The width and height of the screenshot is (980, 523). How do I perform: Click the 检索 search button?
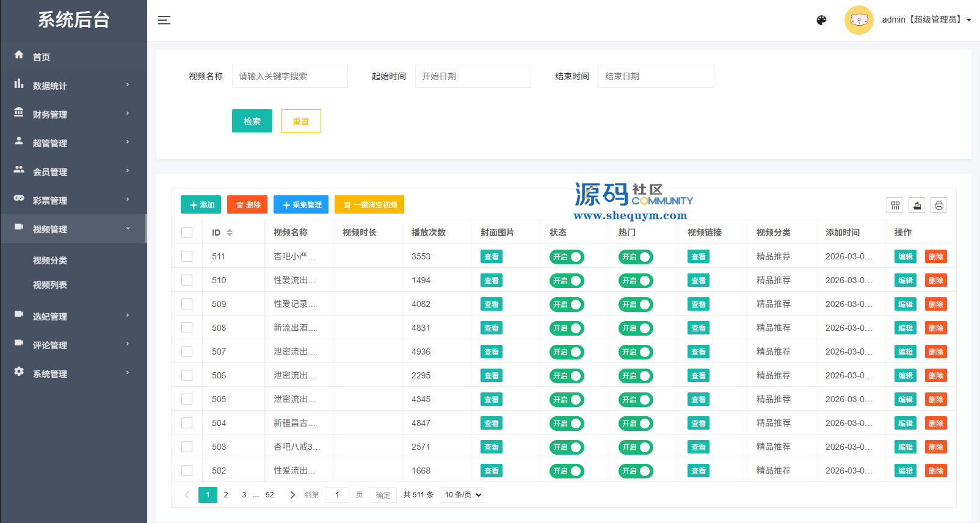[252, 121]
